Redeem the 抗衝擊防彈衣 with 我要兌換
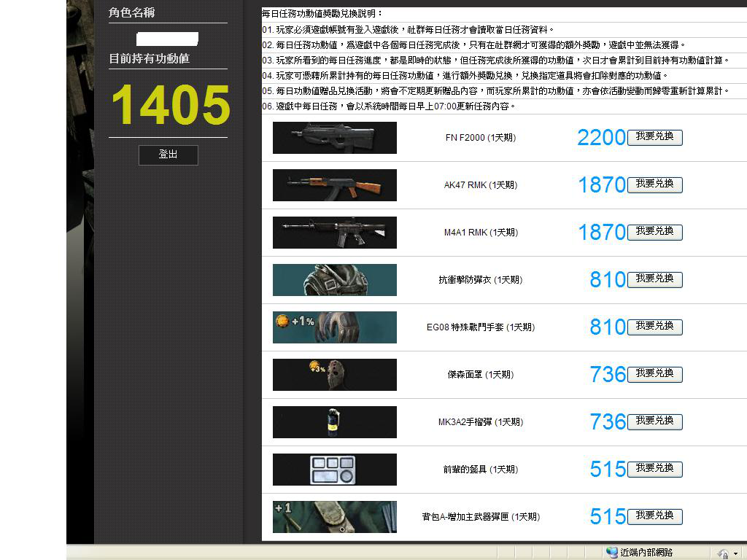747x560 pixels. (x=654, y=279)
